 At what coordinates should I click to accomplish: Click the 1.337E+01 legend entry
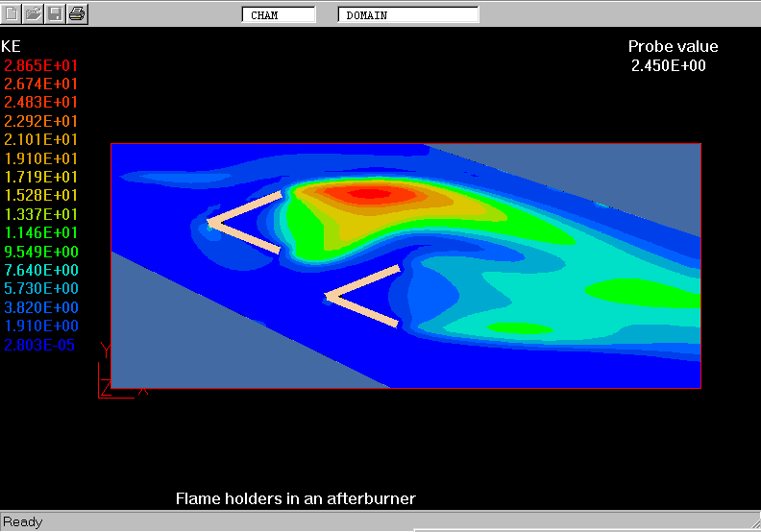[41, 214]
